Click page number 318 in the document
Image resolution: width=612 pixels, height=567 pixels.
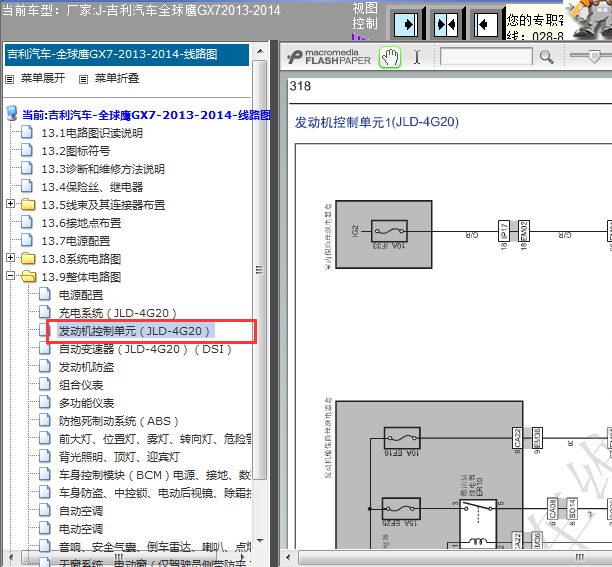[300, 86]
